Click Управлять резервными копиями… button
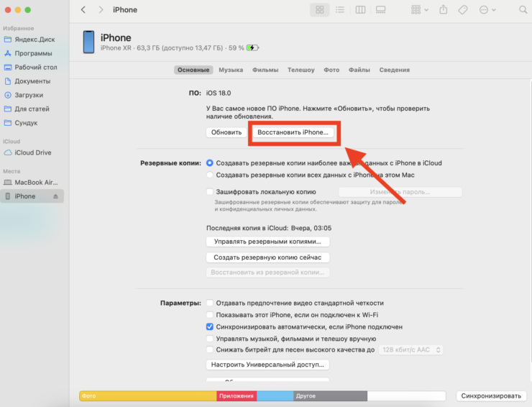This screenshot has height=407, width=532. coord(267,242)
